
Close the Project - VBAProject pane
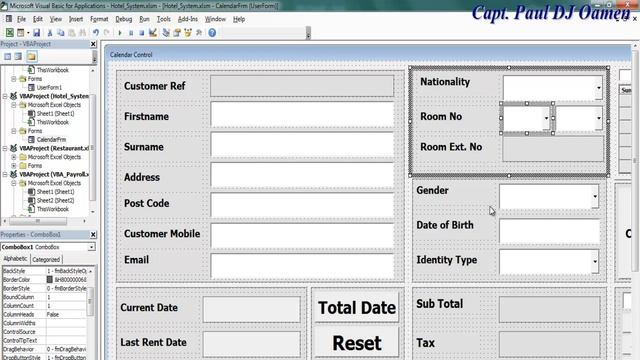(93, 44)
